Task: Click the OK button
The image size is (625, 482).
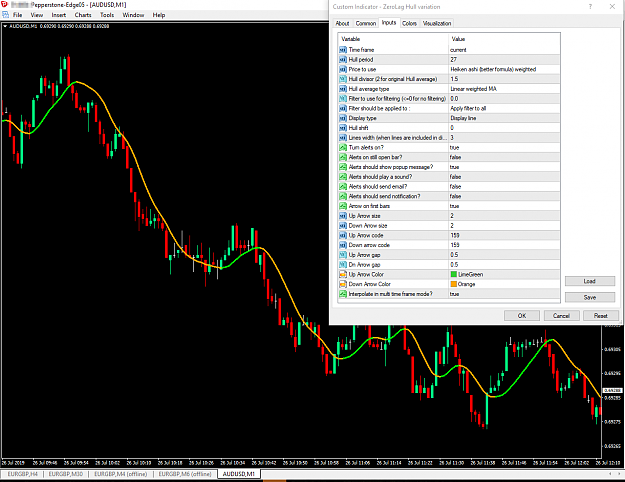Action: 522,316
